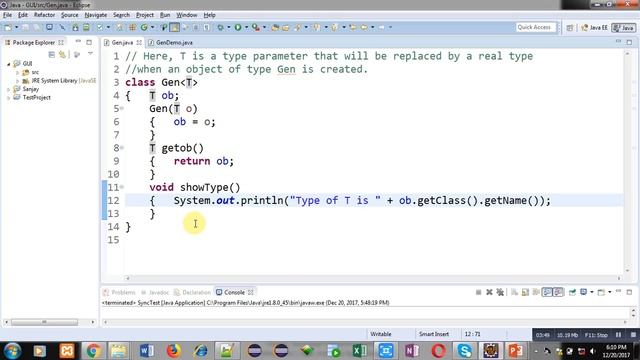Maximize the Console view panel
Screen dimensions: 640x360
tap(629, 292)
